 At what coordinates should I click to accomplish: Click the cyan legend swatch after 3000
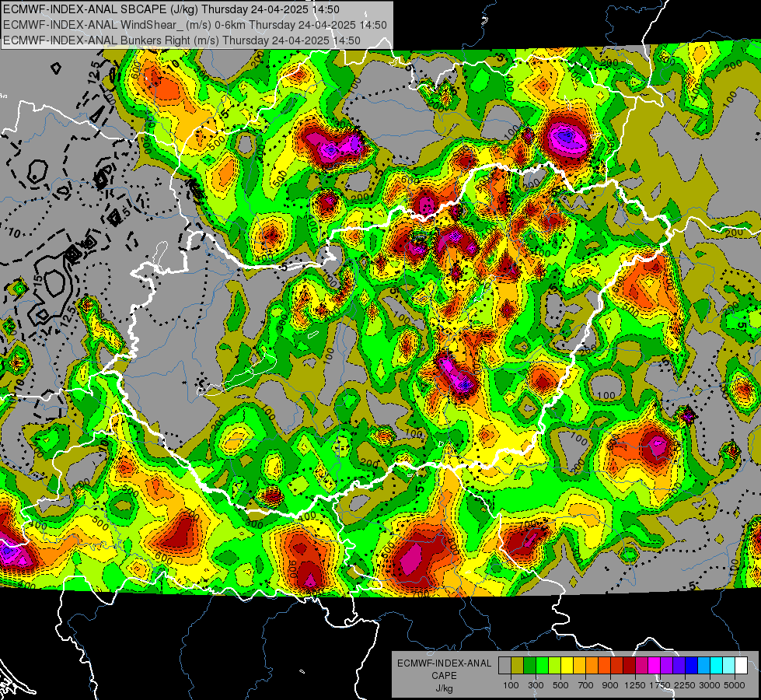(717, 665)
